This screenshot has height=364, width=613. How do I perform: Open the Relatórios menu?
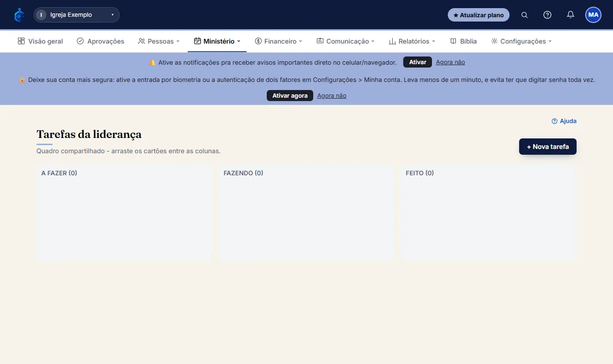[412, 41]
